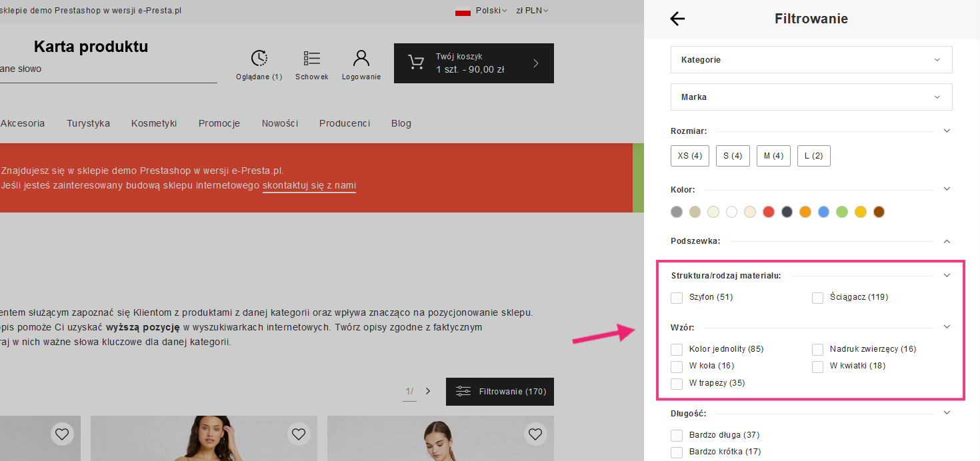Check the Szyfon (51) checkbox

pos(677,298)
